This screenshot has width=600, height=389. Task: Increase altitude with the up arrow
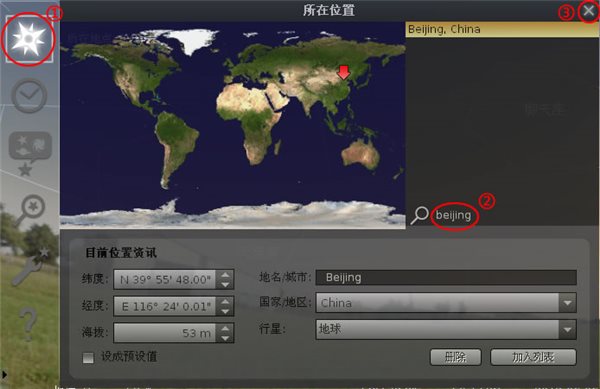[225, 328]
